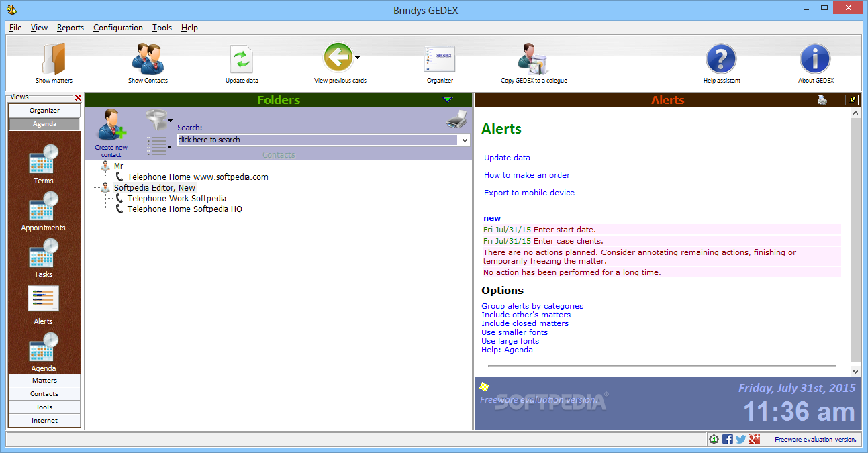The image size is (868, 453).
Task: Expand the View previous cards dropdown arrow
Action: (x=358, y=58)
